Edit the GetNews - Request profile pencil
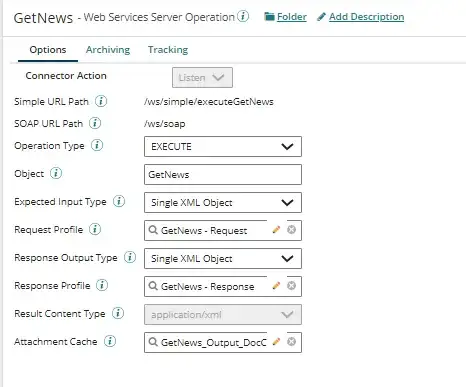Image resolution: width=466 pixels, height=387 pixels. 276,230
